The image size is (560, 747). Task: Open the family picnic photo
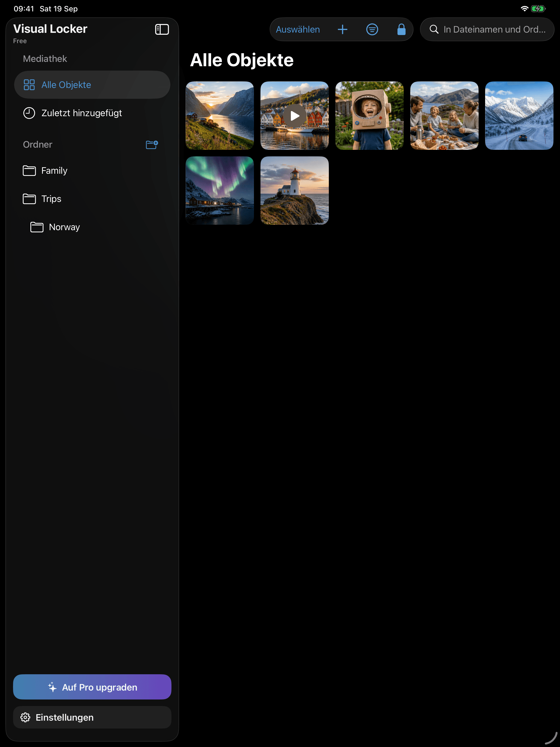[444, 115]
